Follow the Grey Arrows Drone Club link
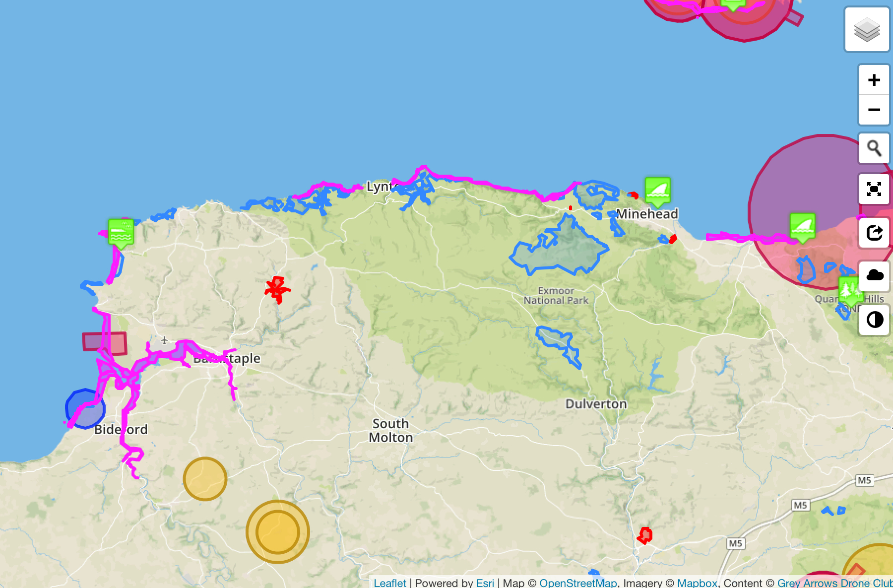Viewport: 893px width, 588px height. point(834,583)
